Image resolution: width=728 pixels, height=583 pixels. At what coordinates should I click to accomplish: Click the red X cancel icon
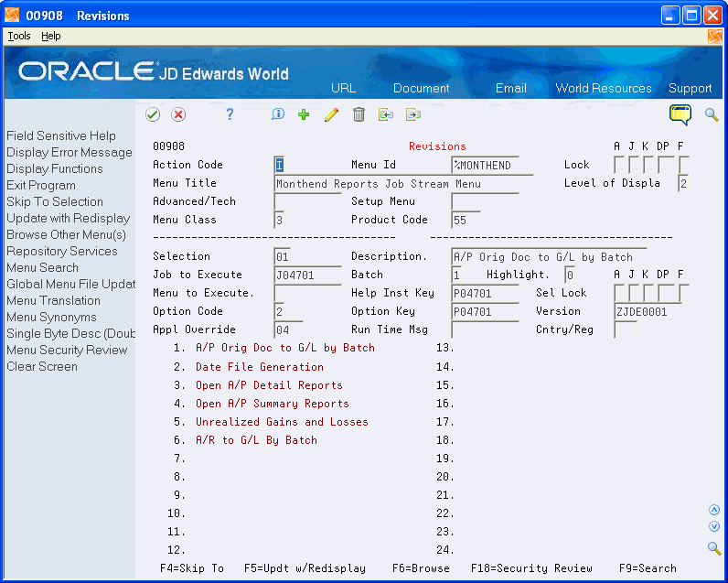tap(178, 114)
